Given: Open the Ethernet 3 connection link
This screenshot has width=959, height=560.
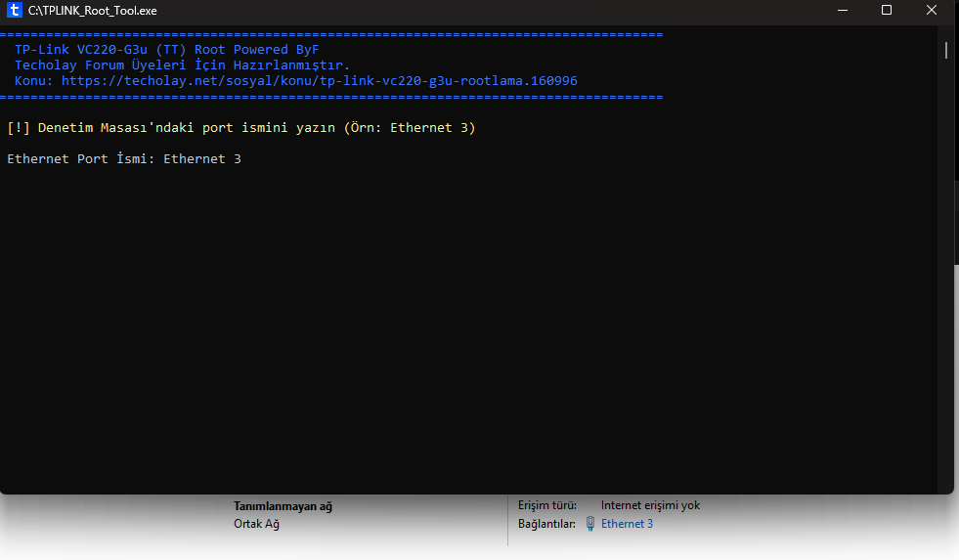Looking at the screenshot, I should [627, 524].
